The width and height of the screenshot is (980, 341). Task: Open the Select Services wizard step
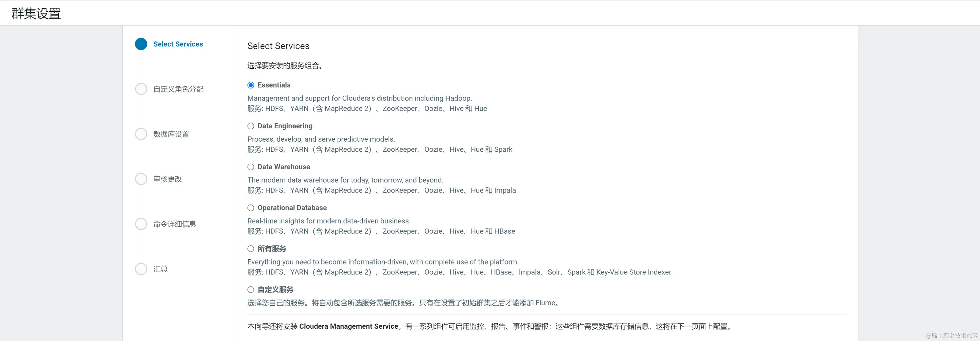(178, 44)
